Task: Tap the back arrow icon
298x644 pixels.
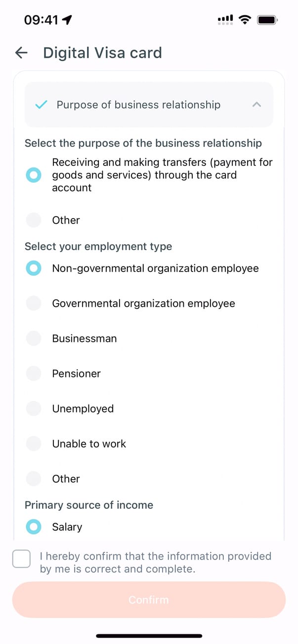Action: pyautogui.click(x=21, y=53)
